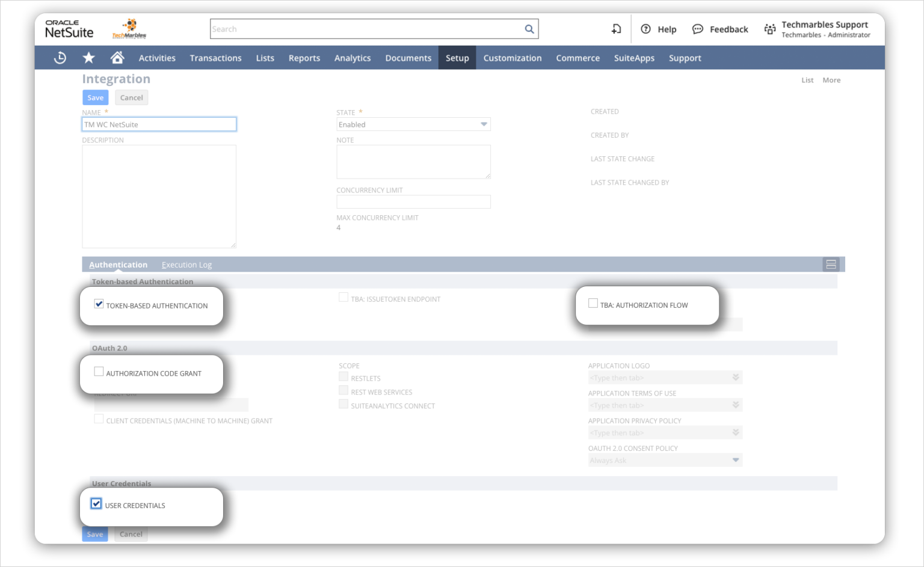Select the Authentication subtab
The width and height of the screenshot is (924, 567).
118,265
